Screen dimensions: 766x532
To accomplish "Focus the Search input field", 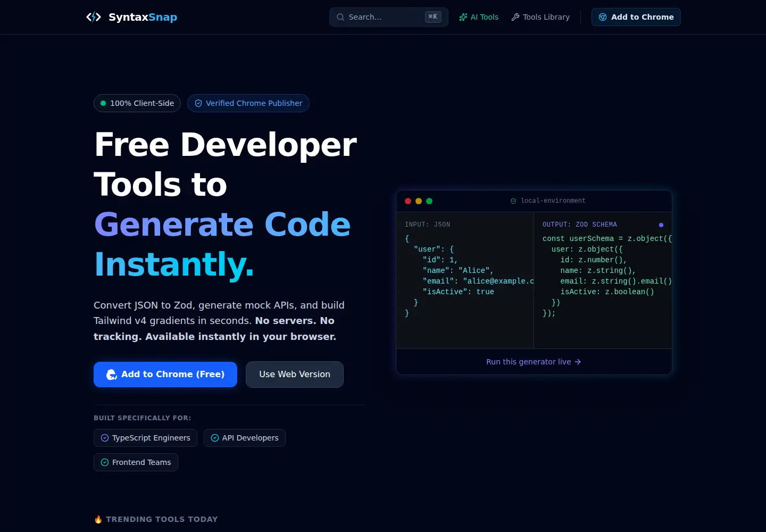I will (389, 17).
